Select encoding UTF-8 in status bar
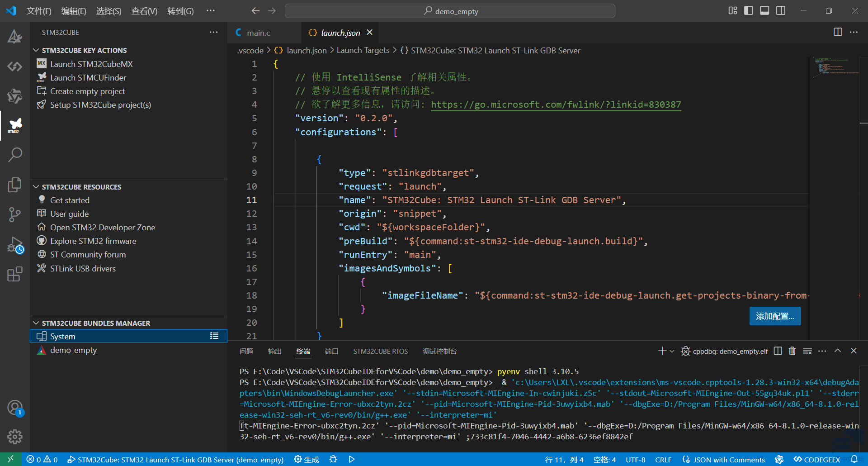The height and width of the screenshot is (466, 868). 636,460
